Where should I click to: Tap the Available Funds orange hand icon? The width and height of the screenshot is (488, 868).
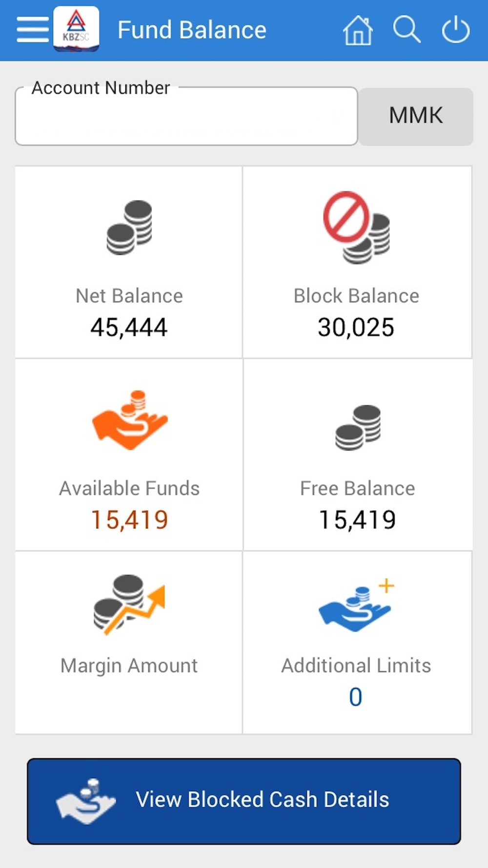pos(130,420)
